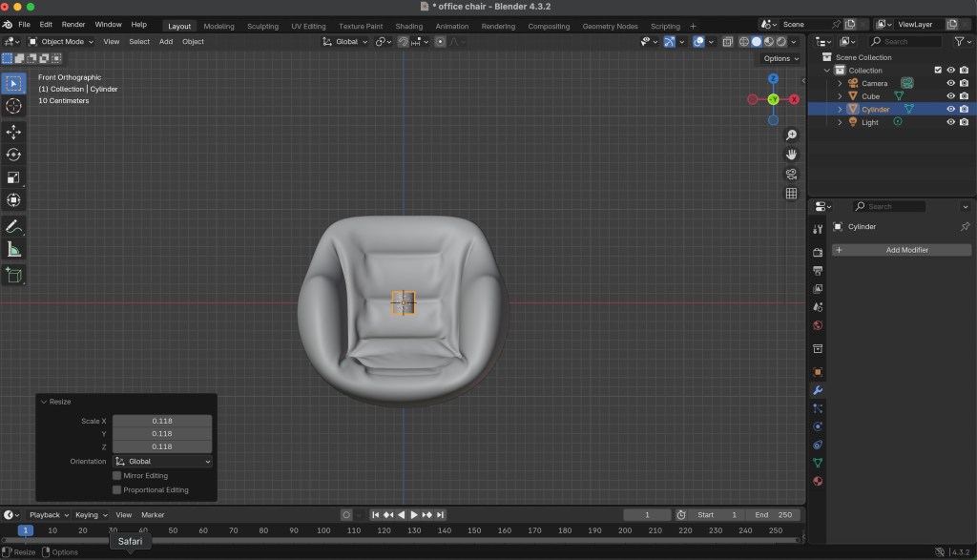
Task: Select the Annotate tool
Action: pyautogui.click(x=13, y=227)
